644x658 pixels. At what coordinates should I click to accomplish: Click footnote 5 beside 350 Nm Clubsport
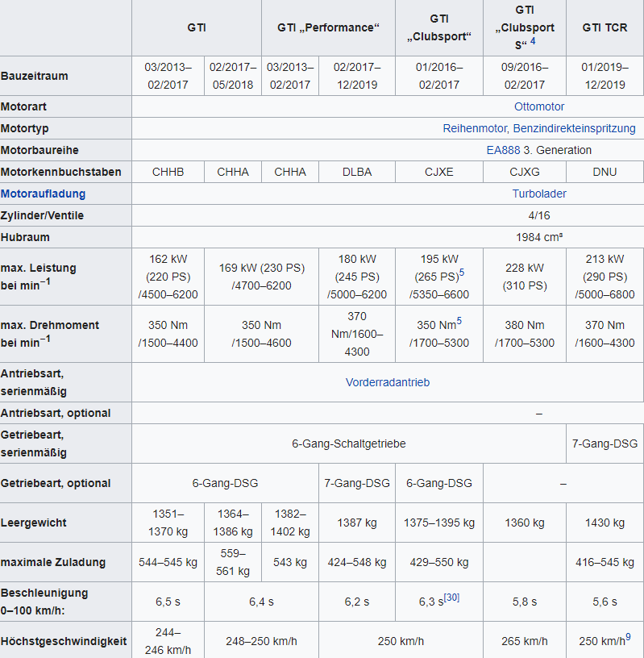coord(459,321)
